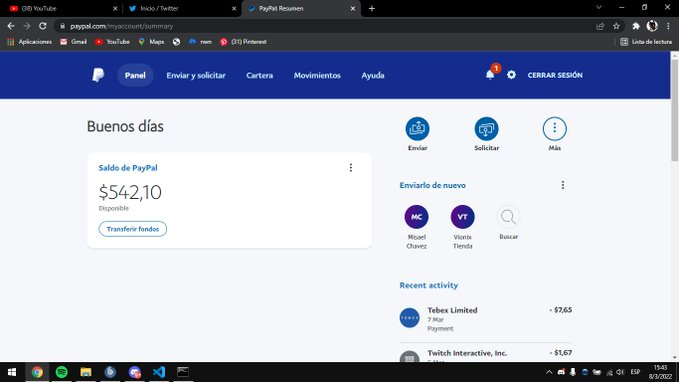Open a new browser tab
The width and height of the screenshot is (679, 382).
pos(372,8)
